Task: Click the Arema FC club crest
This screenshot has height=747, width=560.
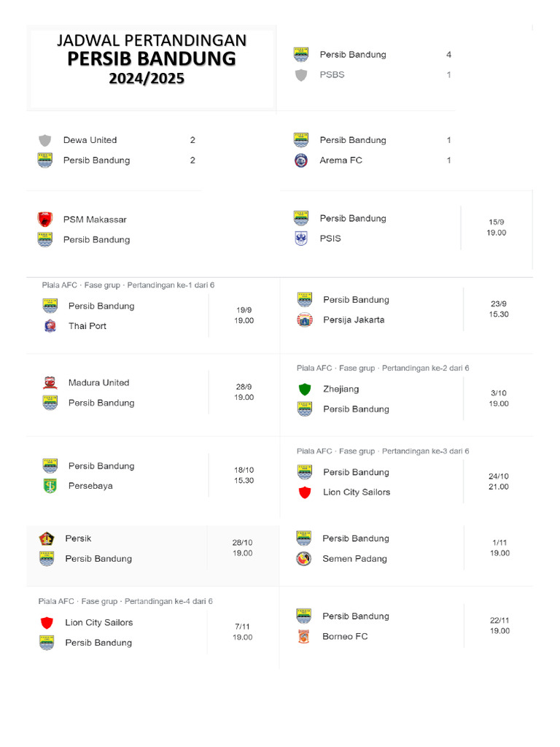Action: coord(301,160)
